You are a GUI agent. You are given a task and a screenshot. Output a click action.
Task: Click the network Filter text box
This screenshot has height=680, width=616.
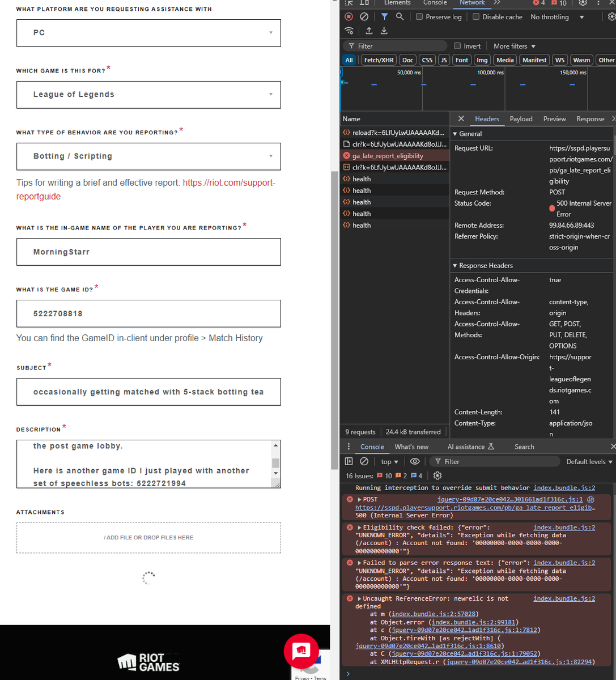[x=394, y=46]
